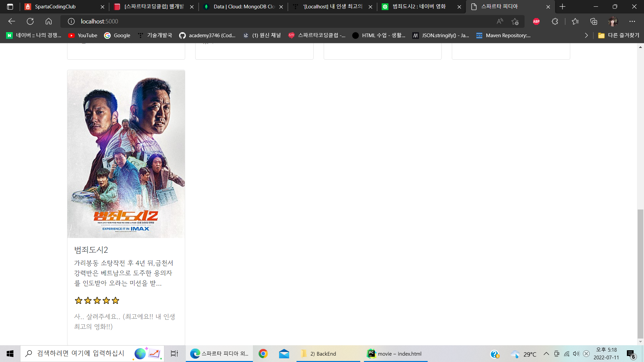Open the browser settings ellipsis menu
Screen dimensions: 644x362
tap(632, 21)
